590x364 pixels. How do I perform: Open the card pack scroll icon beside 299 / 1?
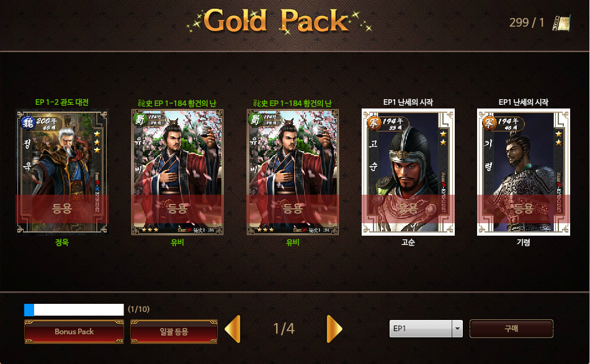click(561, 23)
